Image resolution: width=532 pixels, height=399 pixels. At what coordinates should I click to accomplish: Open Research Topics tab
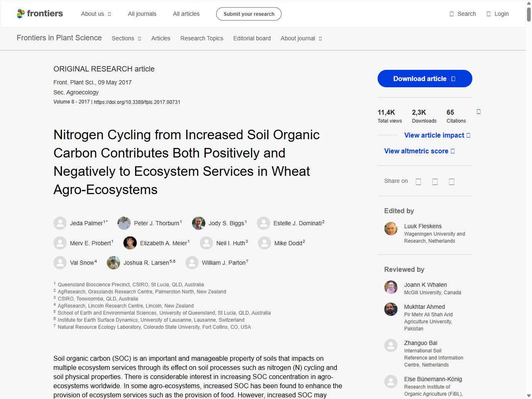202,38
